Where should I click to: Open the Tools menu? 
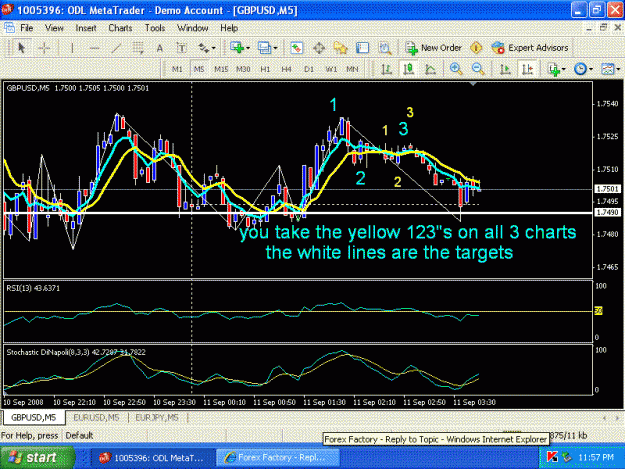155,28
